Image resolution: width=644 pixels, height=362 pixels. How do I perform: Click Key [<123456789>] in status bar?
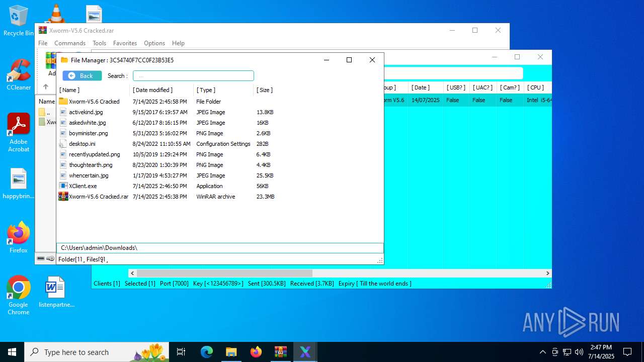pos(218,284)
